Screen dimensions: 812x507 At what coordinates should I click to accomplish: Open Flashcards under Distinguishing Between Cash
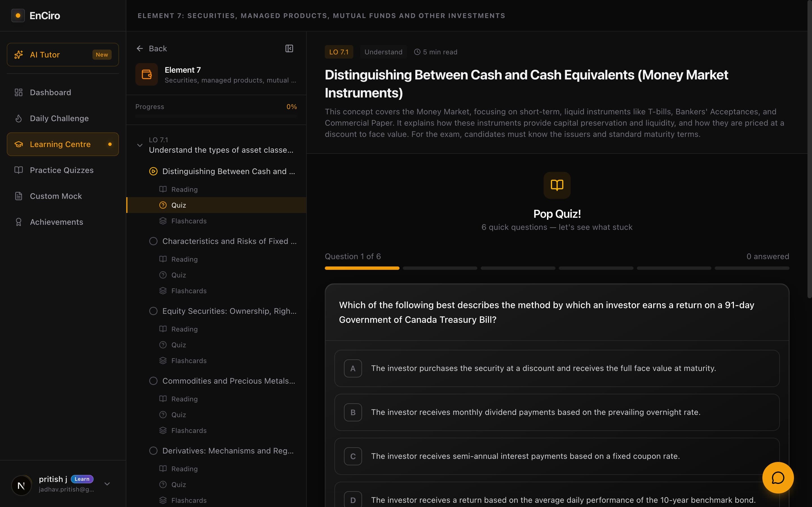189,221
